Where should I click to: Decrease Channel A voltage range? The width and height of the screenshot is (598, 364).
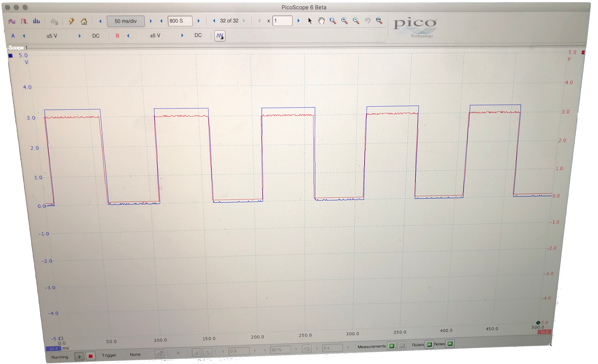(24, 36)
